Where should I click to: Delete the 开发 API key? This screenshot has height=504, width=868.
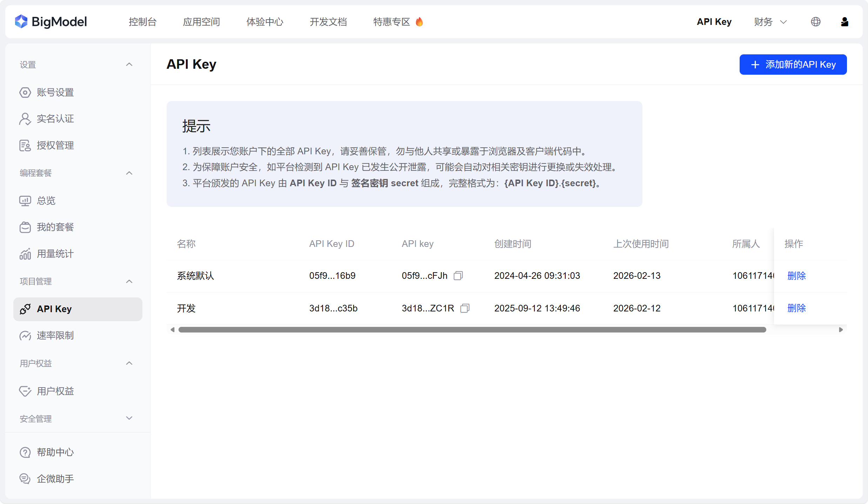[x=796, y=308]
